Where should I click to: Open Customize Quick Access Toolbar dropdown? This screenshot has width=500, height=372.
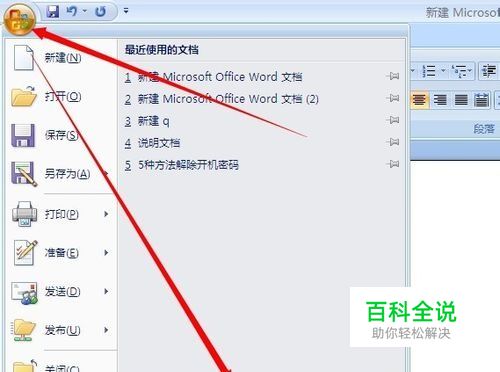[x=126, y=11]
